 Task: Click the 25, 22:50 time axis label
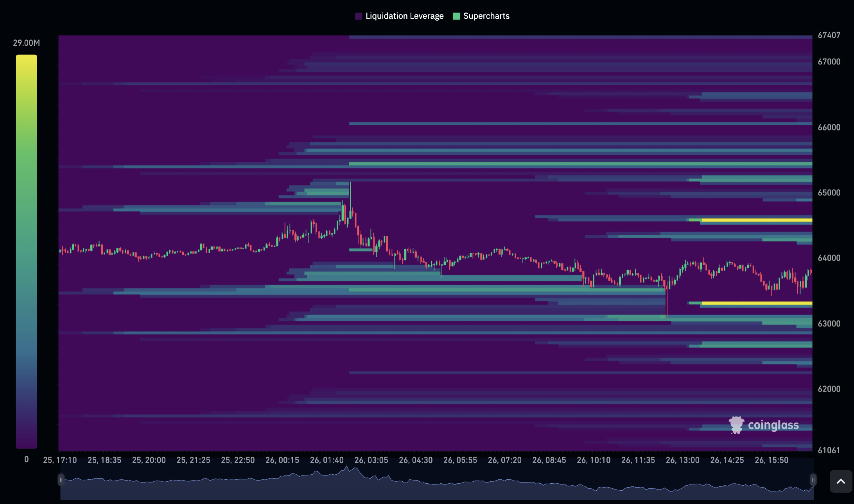click(x=238, y=460)
